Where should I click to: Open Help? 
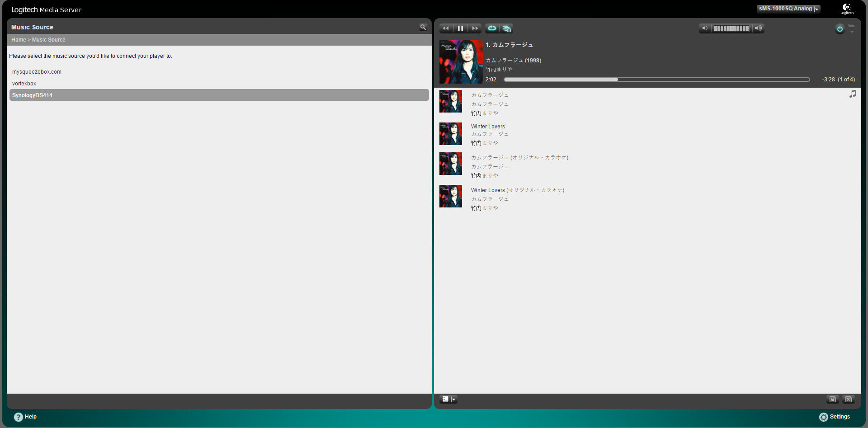point(31,417)
